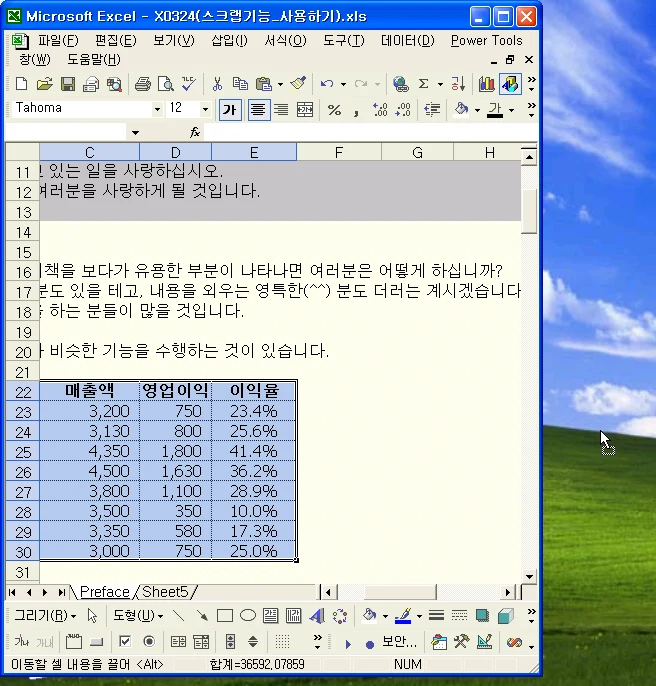This screenshot has height=686, width=656.
Task: Open the 편집(E) menu
Action: [x=116, y=40]
